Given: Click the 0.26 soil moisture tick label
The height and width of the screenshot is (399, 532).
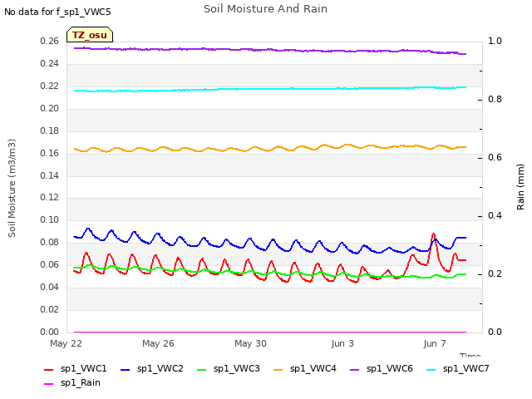Looking at the screenshot, I should (x=50, y=42).
